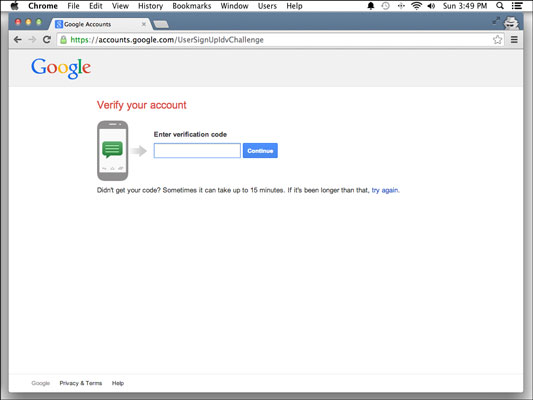
Task: Open the notification bell in menu bar
Action: tap(371, 6)
